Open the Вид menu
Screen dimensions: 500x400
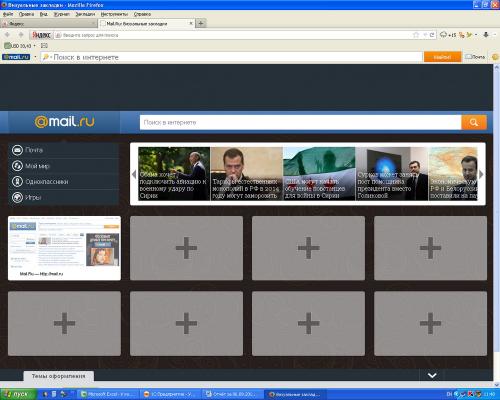click(44, 14)
